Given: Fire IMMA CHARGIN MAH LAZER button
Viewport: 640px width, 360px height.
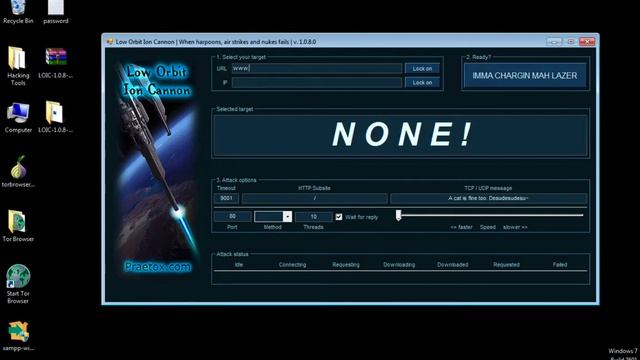Looking at the screenshot, I should pos(525,76).
